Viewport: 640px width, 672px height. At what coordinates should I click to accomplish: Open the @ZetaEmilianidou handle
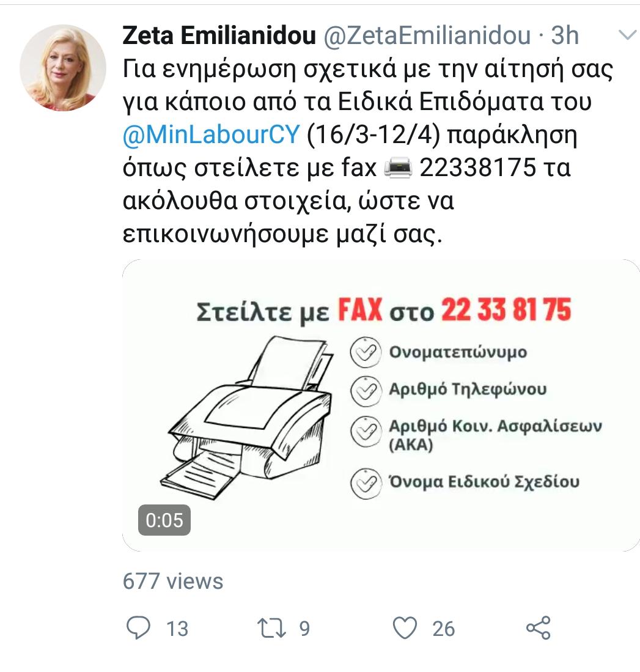click(x=427, y=35)
